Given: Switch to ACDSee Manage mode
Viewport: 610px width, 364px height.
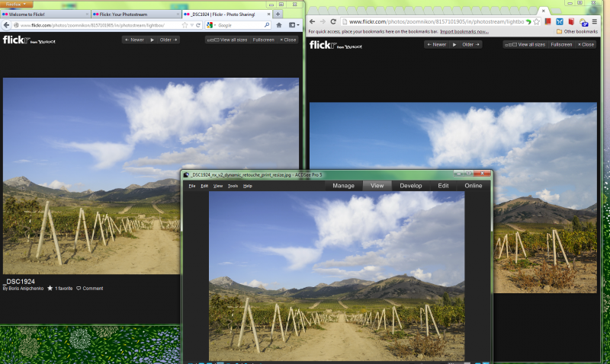Looking at the screenshot, I should 343,186.
